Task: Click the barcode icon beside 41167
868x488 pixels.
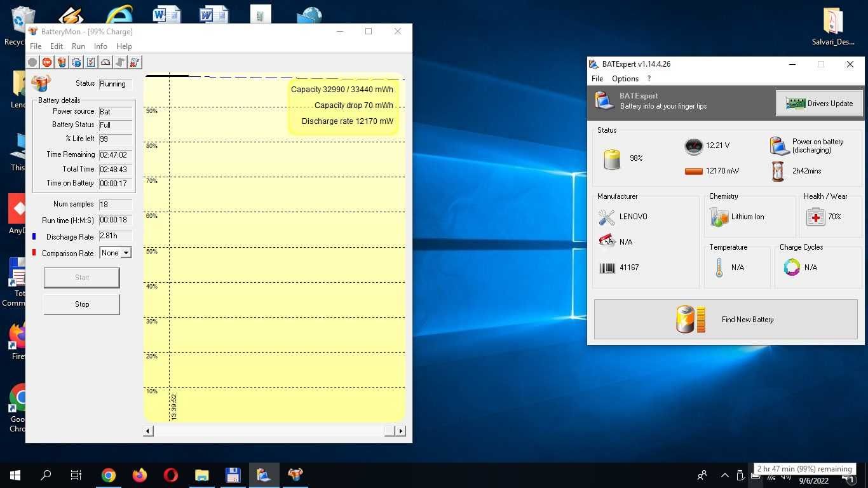Action: coord(607,268)
